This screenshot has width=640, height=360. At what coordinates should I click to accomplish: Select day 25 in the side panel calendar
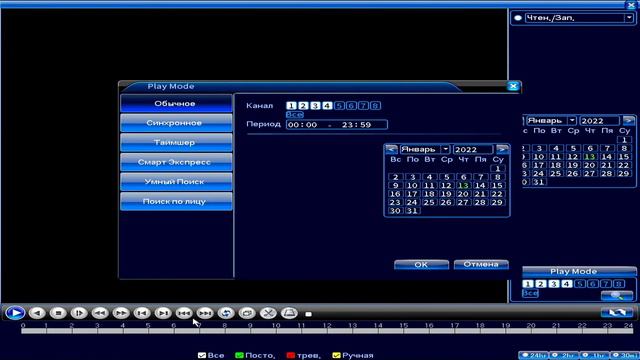tap(556, 173)
